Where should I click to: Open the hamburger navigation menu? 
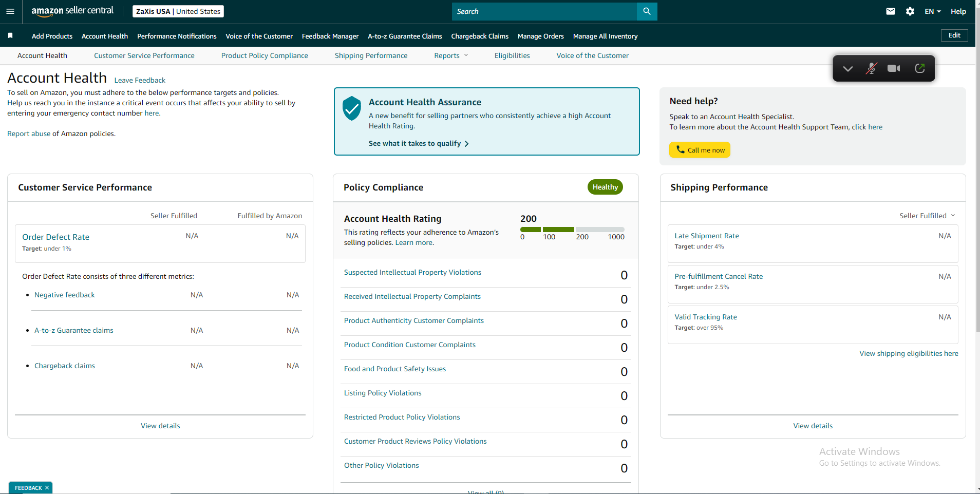pos(10,11)
